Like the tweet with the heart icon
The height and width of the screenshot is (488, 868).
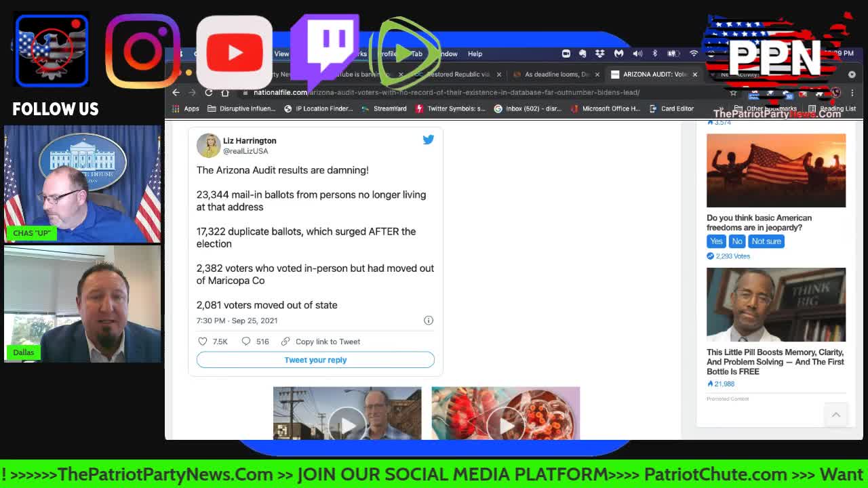pyautogui.click(x=202, y=342)
